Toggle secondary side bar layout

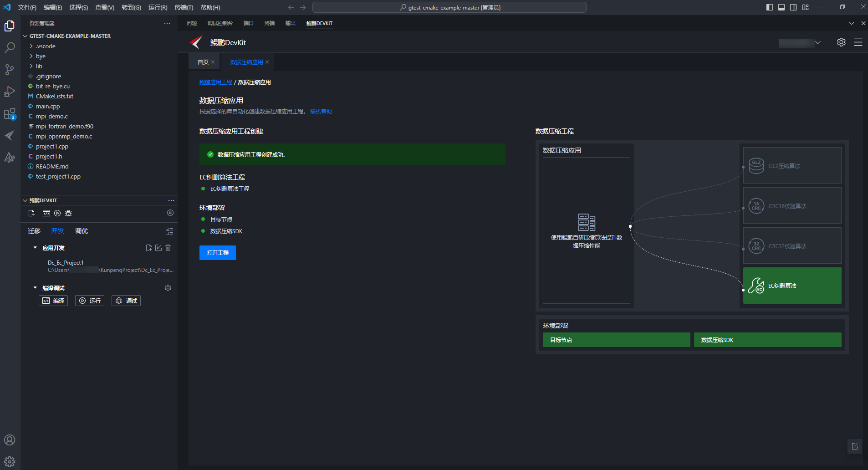(793, 7)
